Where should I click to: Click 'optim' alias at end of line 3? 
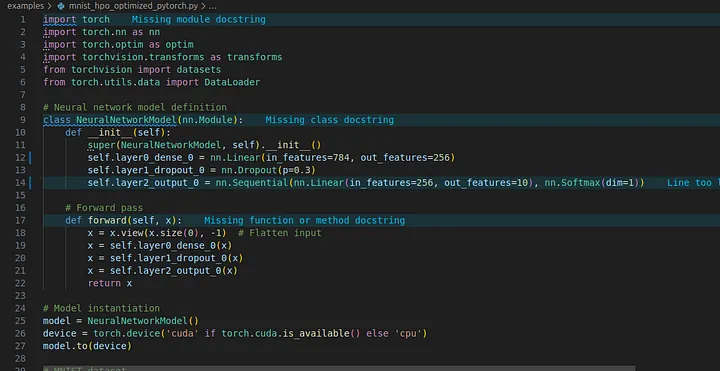pyautogui.click(x=179, y=45)
